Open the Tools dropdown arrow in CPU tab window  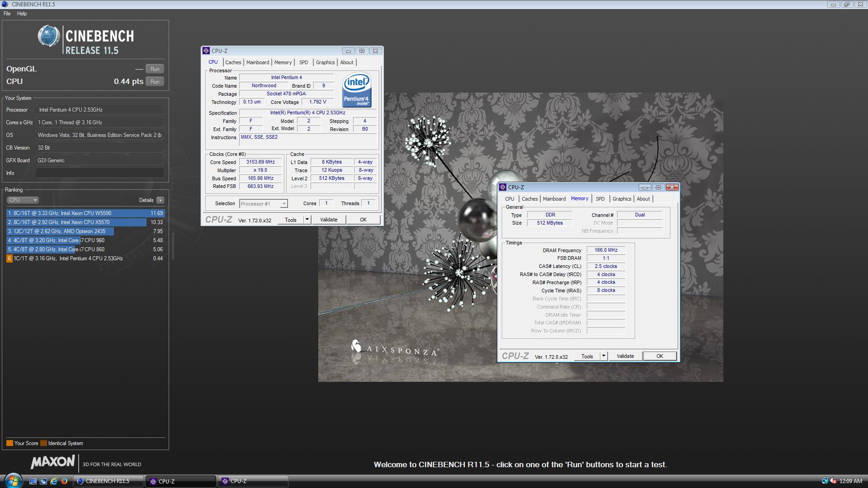307,220
